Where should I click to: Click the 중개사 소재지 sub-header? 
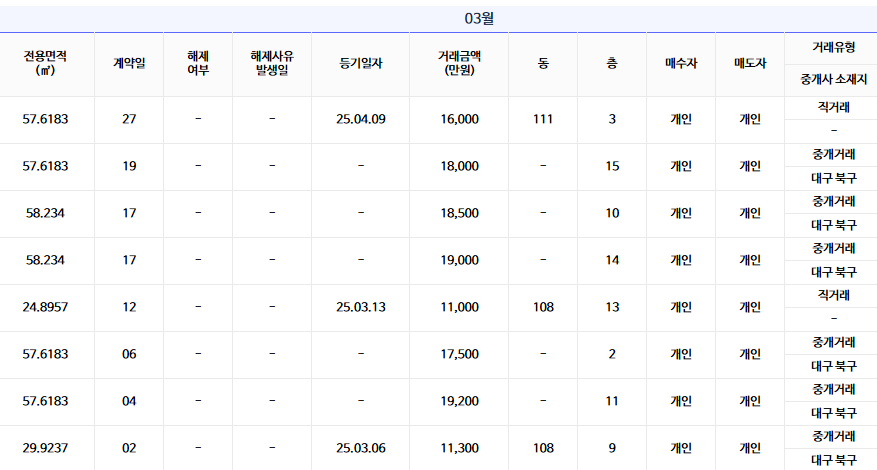coord(833,79)
